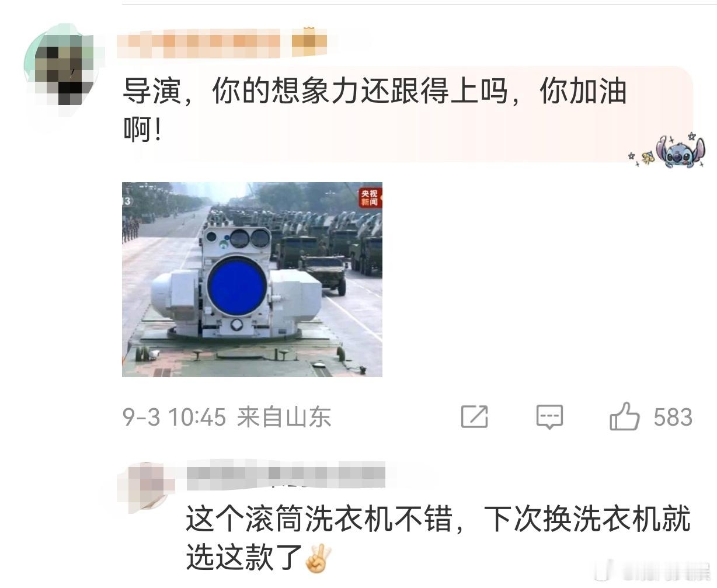Click the victory hand emoji in reply
The width and height of the screenshot is (717, 588).
pos(318,558)
